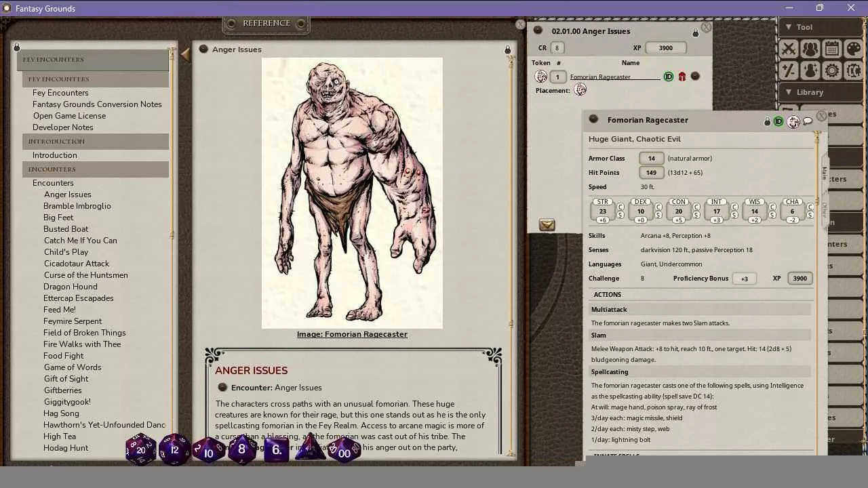Click the Placement token icon
The height and width of the screenshot is (488, 868).
(x=580, y=89)
